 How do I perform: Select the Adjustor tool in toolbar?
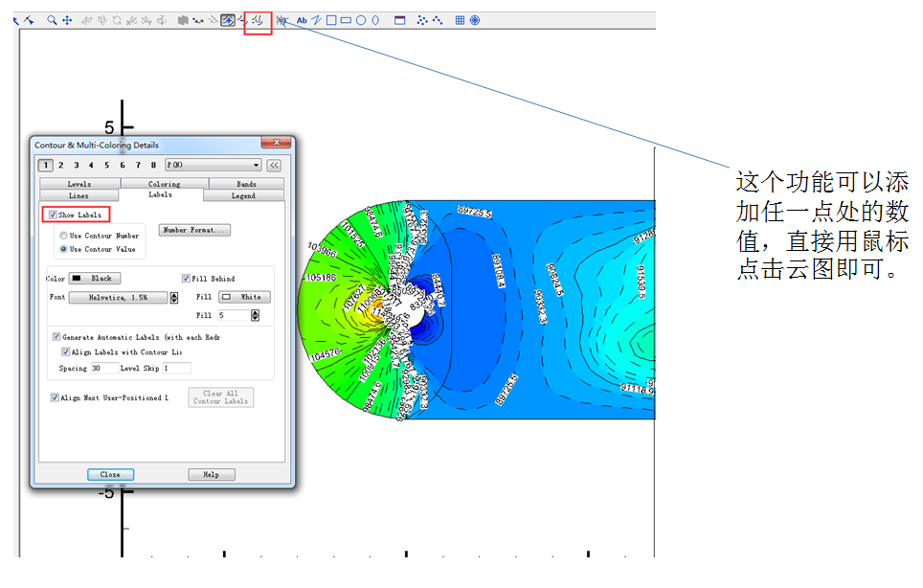[x=29, y=20]
